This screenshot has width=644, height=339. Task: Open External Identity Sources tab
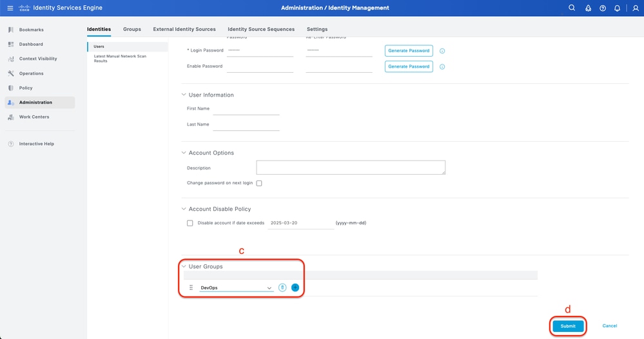184,29
